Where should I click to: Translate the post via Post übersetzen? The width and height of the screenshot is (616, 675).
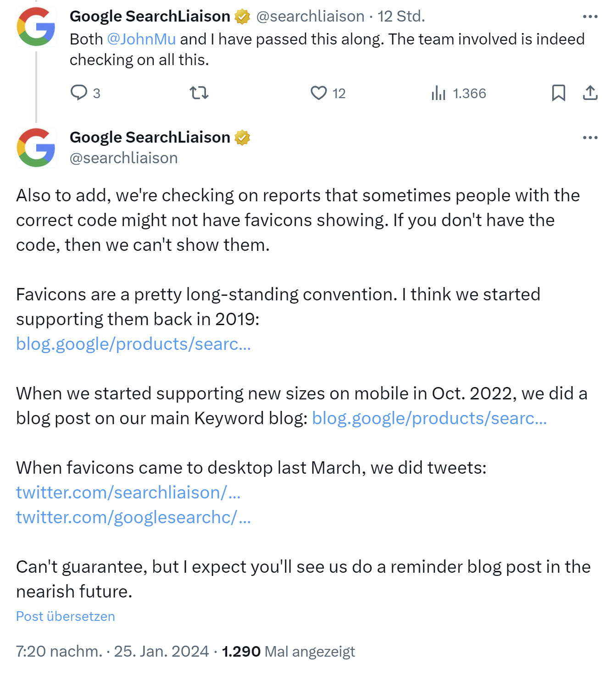point(65,616)
